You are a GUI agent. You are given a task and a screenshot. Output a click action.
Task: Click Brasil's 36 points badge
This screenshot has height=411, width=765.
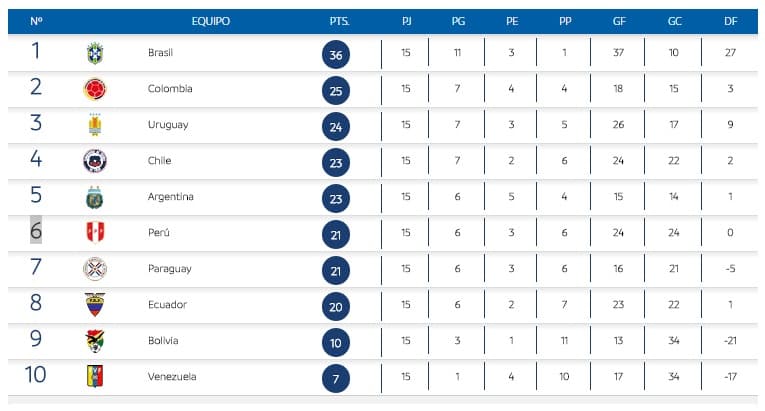point(337,55)
